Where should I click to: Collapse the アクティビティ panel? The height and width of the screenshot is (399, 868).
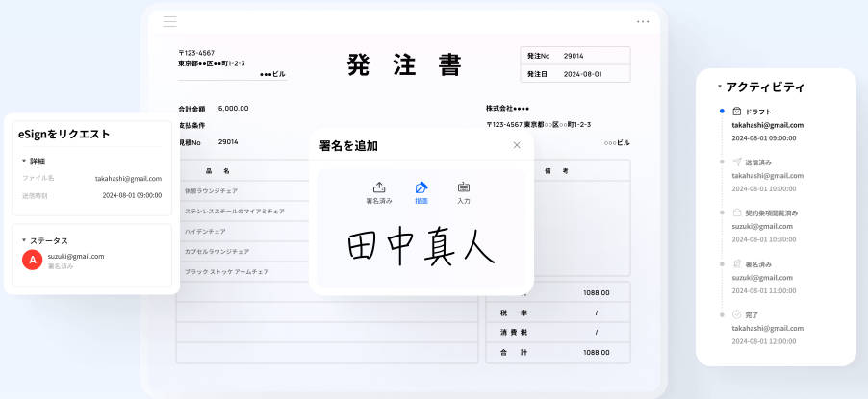coord(719,87)
